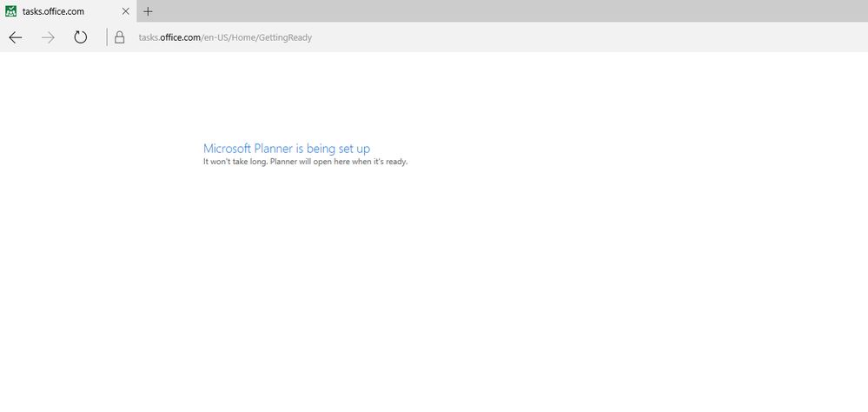
Task: Close the tasks.office.com tab
Action: click(x=126, y=11)
